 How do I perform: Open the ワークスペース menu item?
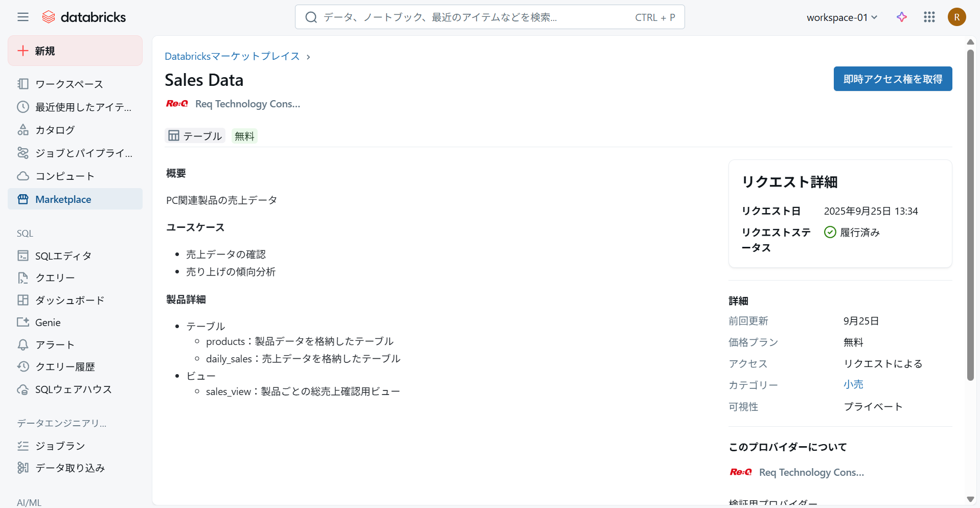(75, 84)
